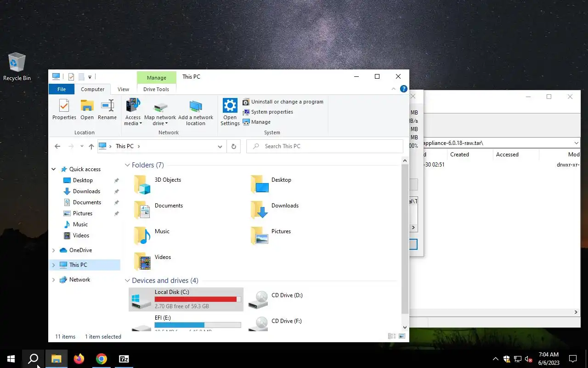This screenshot has width=588, height=368.
Task: Expand the OneDrive tree node
Action: (x=54, y=250)
